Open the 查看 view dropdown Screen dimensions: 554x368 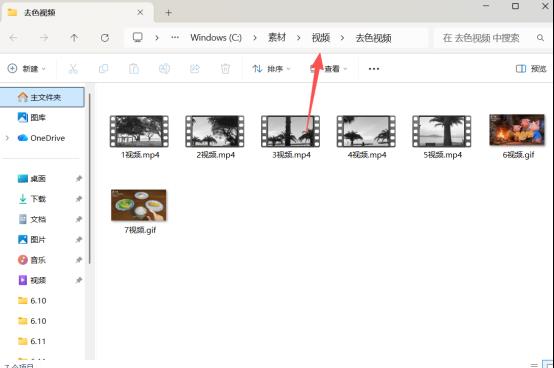click(329, 69)
